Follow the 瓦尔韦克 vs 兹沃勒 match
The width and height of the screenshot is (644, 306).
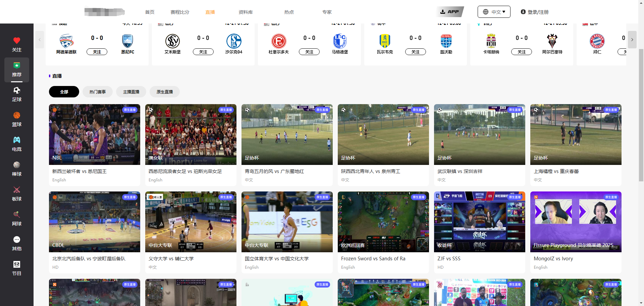point(416,52)
